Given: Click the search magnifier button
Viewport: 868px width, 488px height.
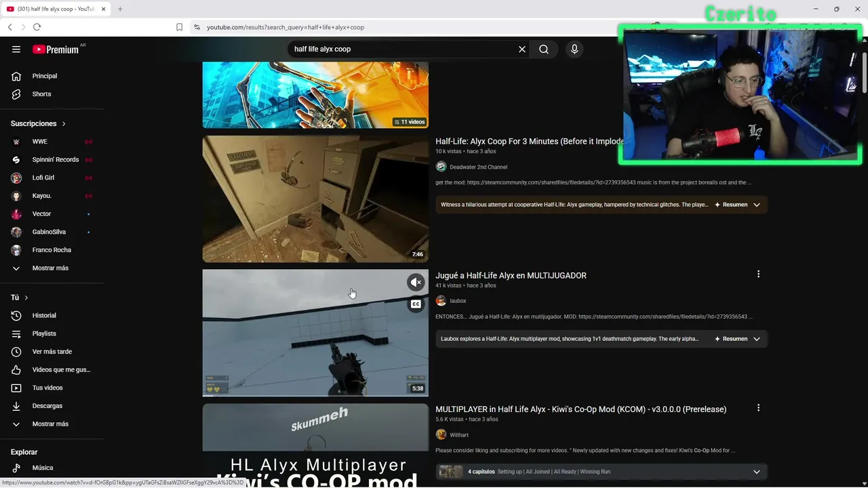Looking at the screenshot, I should [x=544, y=49].
